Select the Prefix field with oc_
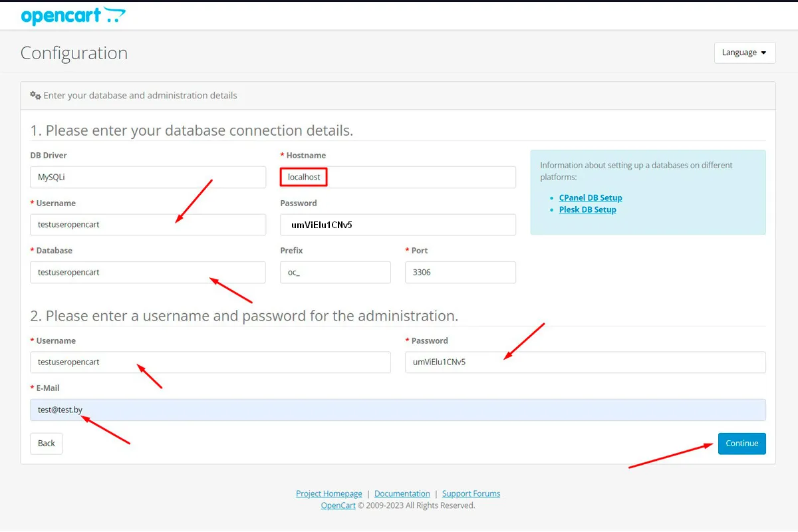 click(x=335, y=273)
